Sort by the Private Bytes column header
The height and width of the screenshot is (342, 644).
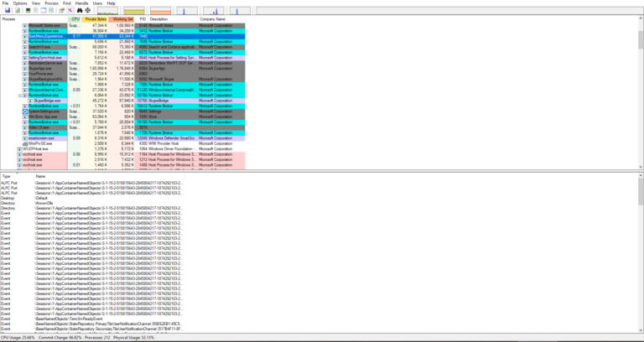pyautogui.click(x=95, y=19)
